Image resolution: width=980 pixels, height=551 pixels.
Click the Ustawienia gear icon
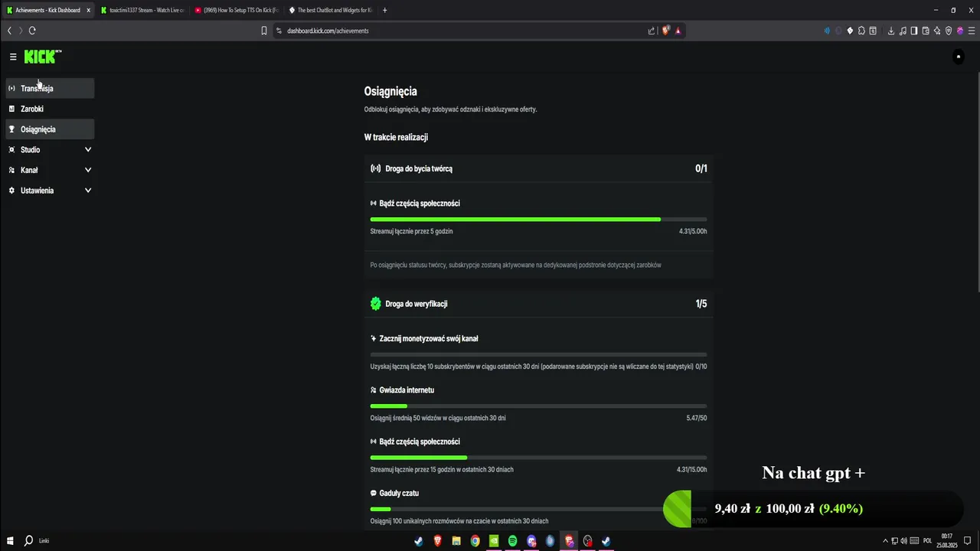11,191
